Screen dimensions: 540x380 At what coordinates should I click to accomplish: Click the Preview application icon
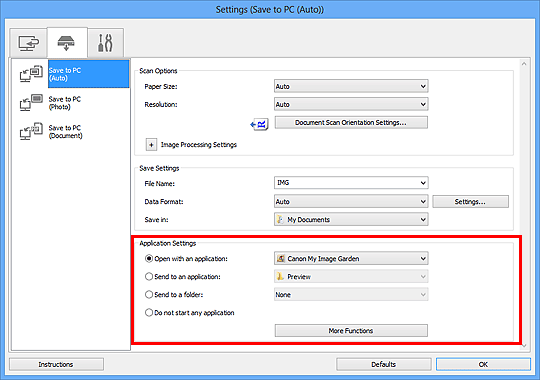(281, 277)
